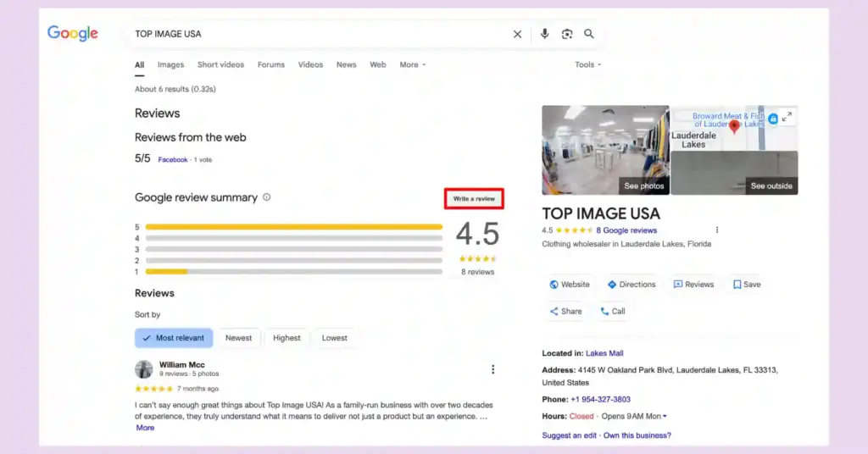This screenshot has height=454, width=868.
Task: Click the 'Reviews from the web' heading
Action: pyautogui.click(x=191, y=137)
